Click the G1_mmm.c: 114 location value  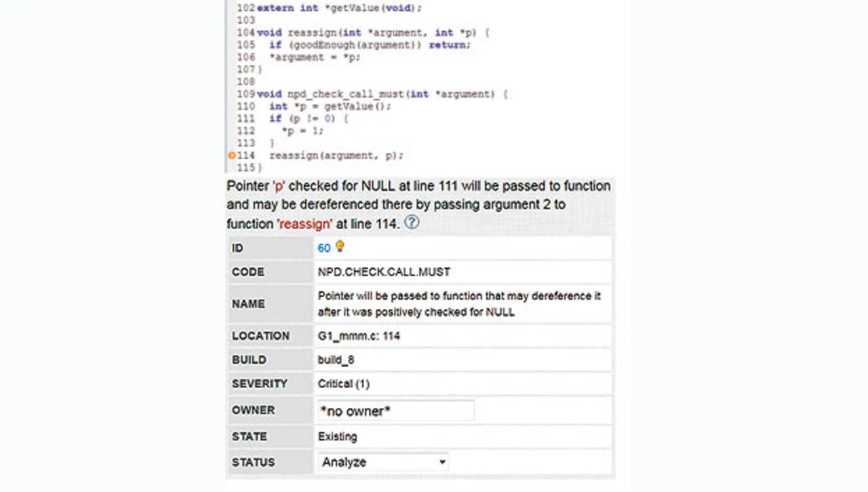point(359,336)
